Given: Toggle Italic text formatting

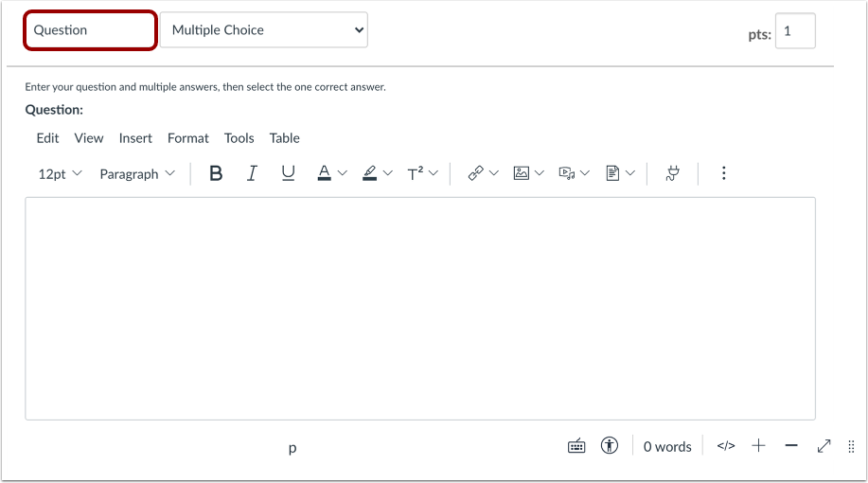Looking at the screenshot, I should [252, 173].
